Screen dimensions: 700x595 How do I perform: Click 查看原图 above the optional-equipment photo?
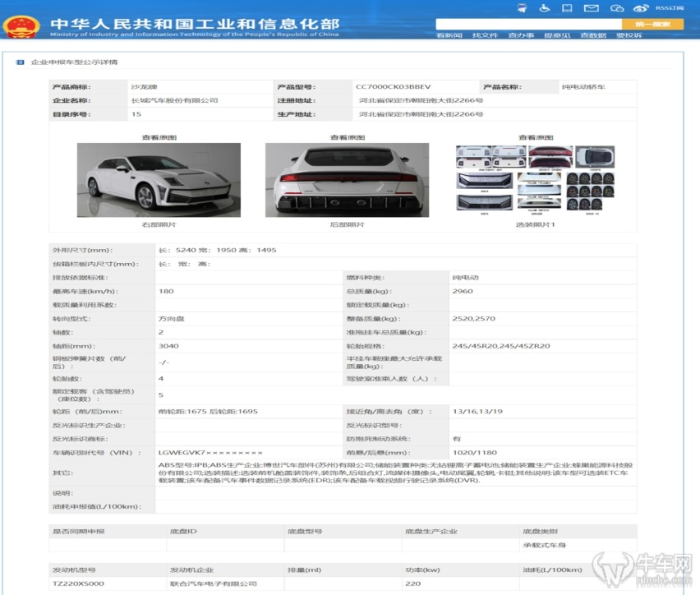point(536,137)
